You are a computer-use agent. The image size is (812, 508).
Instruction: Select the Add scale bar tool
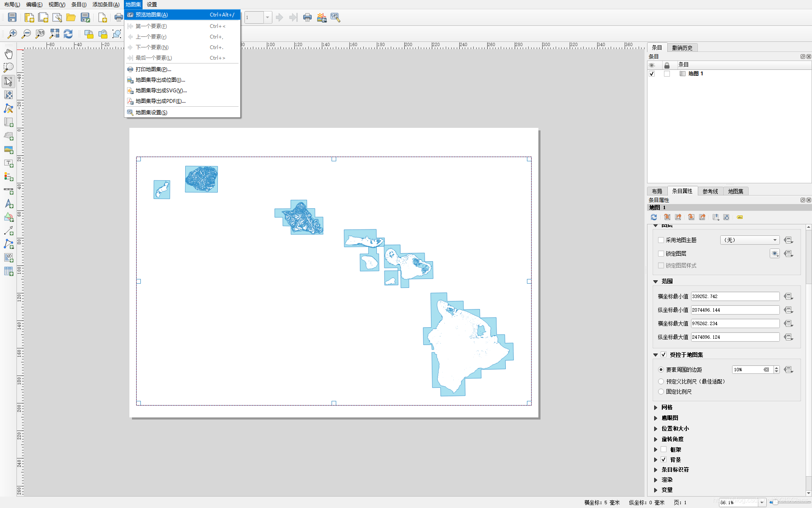[8, 190]
